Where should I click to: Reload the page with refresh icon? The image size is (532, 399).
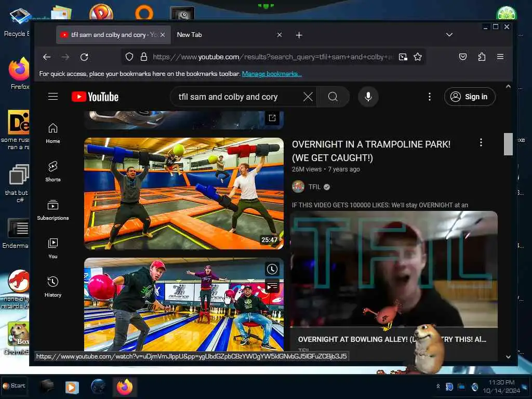tap(84, 57)
